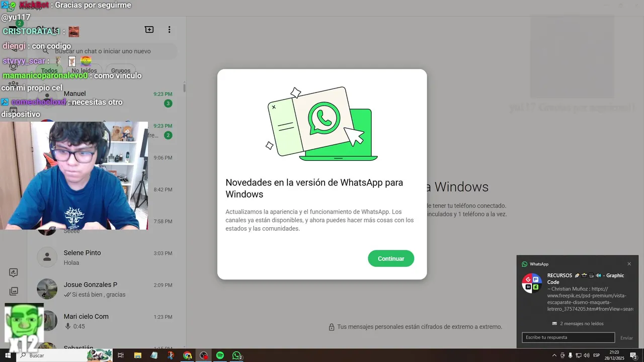Click the taskbar clock showing 21:23
Image resolution: width=644 pixels, height=362 pixels.
coord(615,355)
